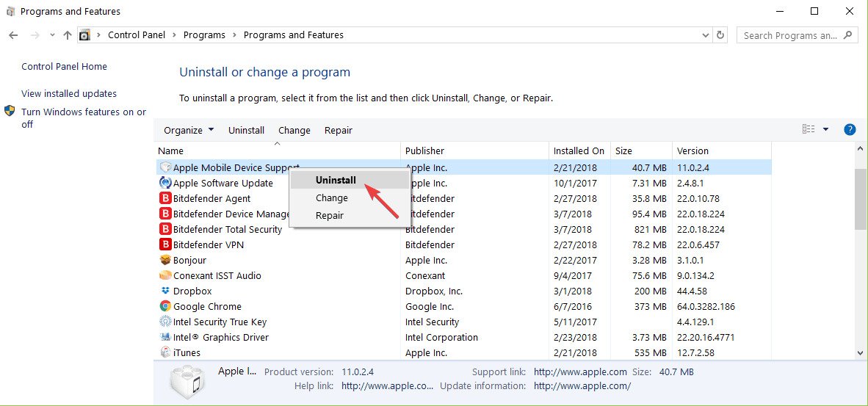Click the Bonjour package icon
Image resolution: width=868 pixels, height=406 pixels.
click(x=165, y=260)
